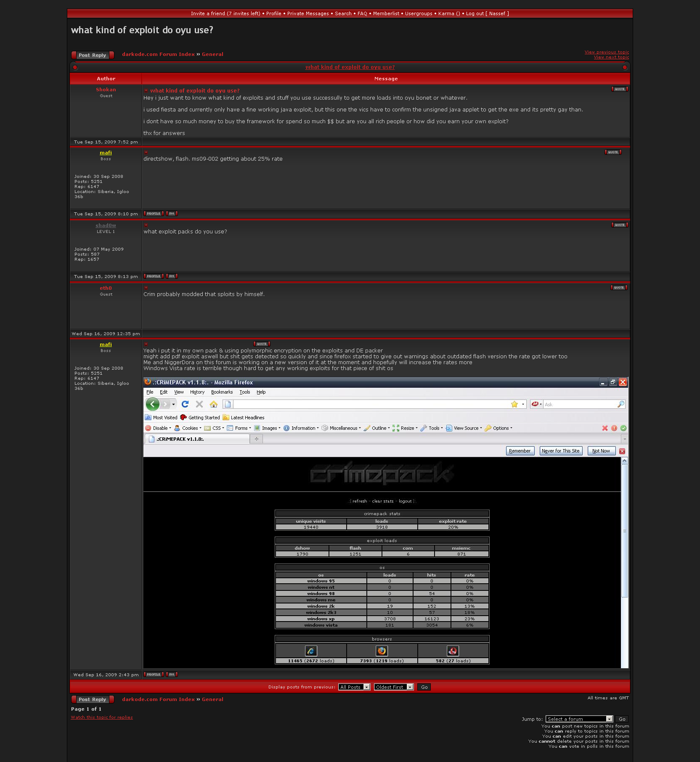This screenshot has height=762, width=700.
Task: Open Private Messages in the top navigation
Action: coord(308,13)
